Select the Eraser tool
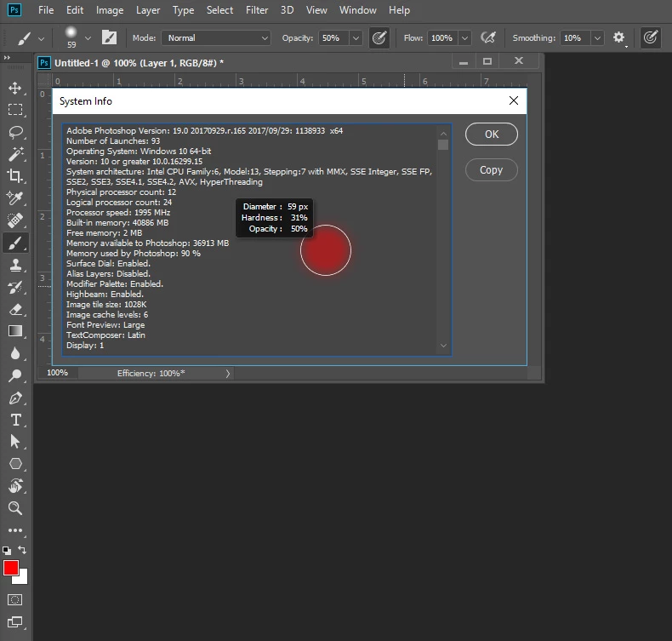The width and height of the screenshot is (672, 641). coord(15,309)
